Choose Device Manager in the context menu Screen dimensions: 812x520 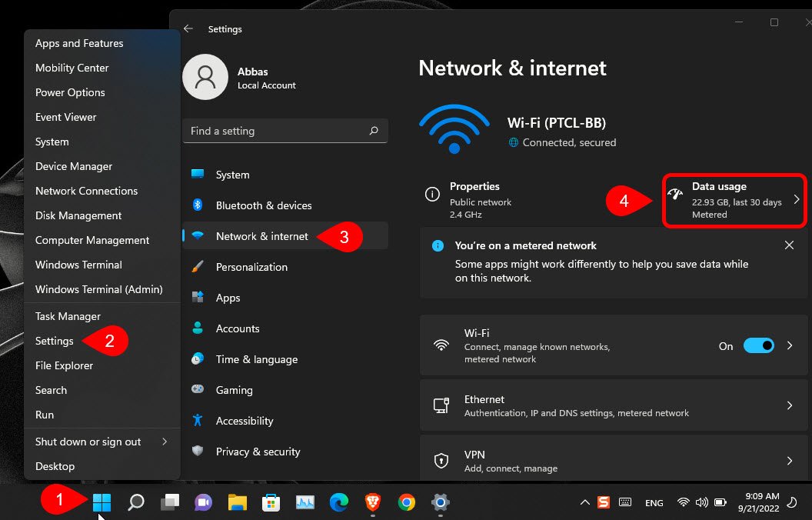click(74, 166)
